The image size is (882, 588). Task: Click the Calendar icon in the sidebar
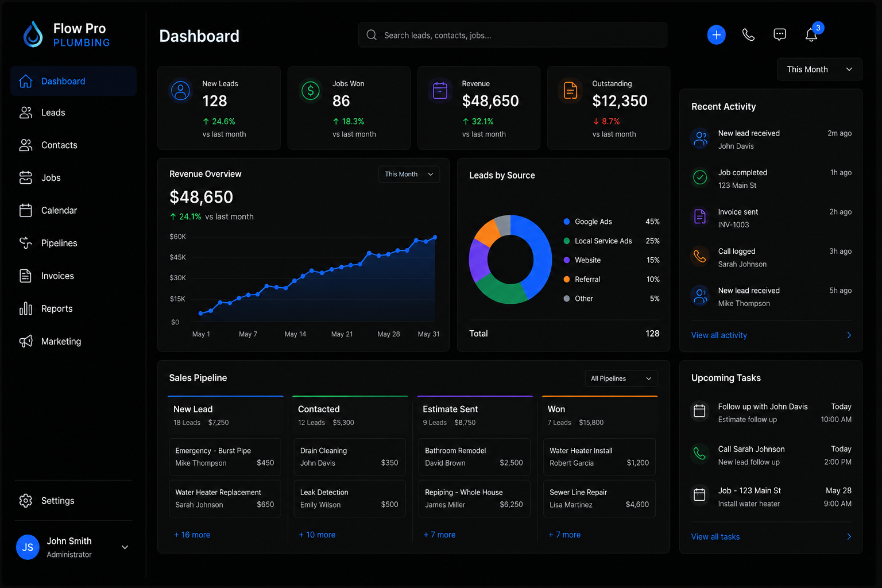[x=26, y=211]
